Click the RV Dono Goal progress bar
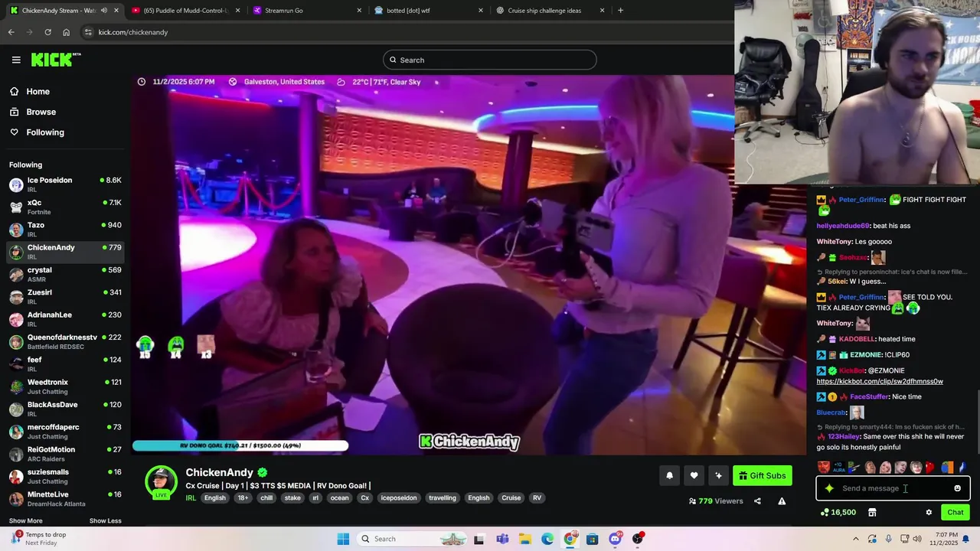This screenshot has width=980, height=551. point(240,445)
